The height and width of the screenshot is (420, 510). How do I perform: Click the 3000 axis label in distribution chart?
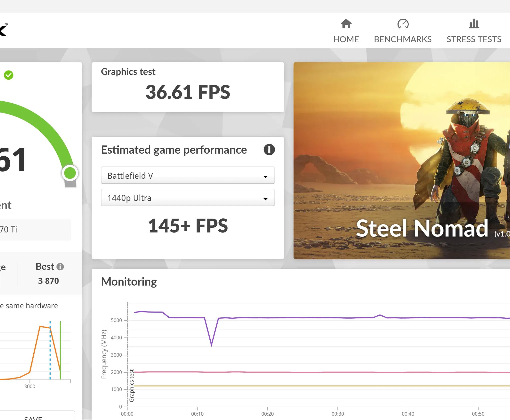click(30, 386)
